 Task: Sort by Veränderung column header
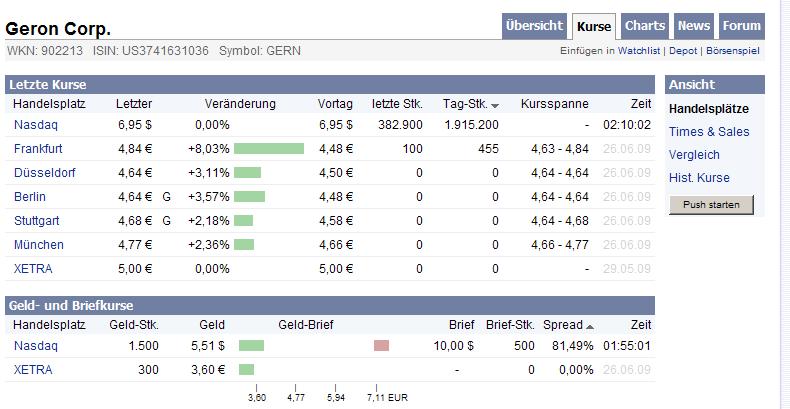(x=240, y=104)
